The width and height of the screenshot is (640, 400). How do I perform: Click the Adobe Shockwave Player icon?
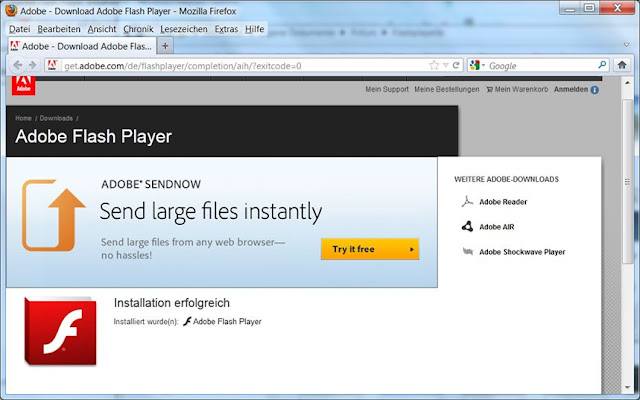tap(468, 251)
